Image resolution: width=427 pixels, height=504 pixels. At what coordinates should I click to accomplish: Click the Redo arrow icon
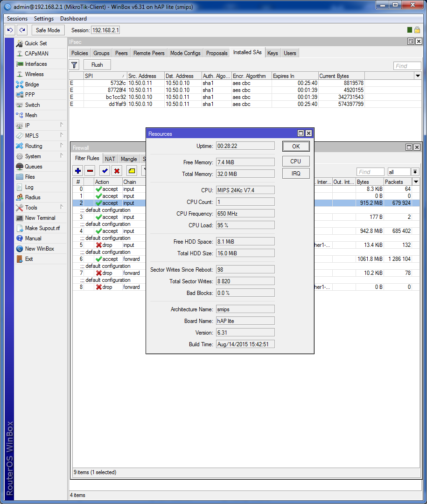tap(22, 30)
